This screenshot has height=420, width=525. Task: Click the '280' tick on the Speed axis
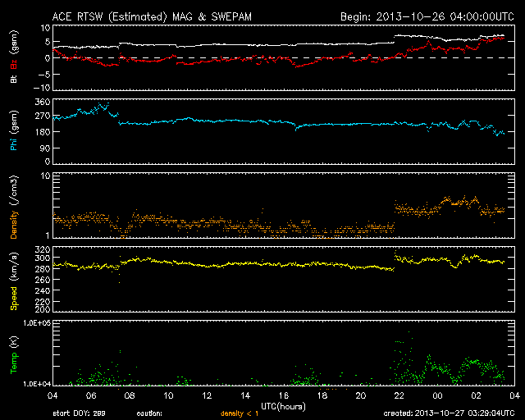coord(43,268)
